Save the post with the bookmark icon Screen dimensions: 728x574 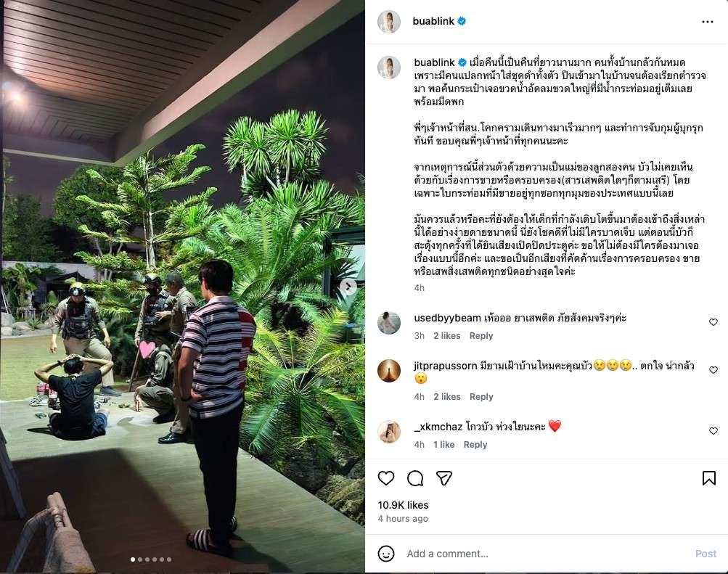click(708, 478)
